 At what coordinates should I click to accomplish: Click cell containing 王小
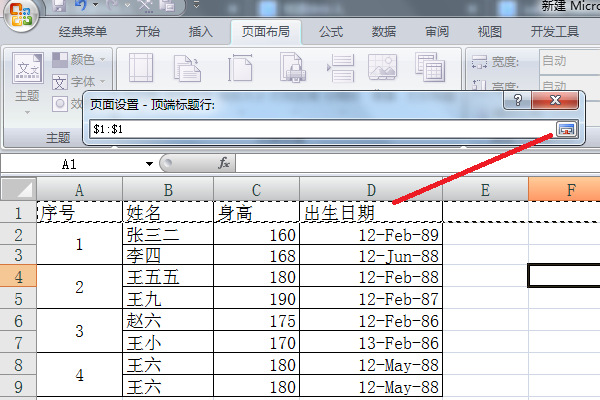point(168,342)
